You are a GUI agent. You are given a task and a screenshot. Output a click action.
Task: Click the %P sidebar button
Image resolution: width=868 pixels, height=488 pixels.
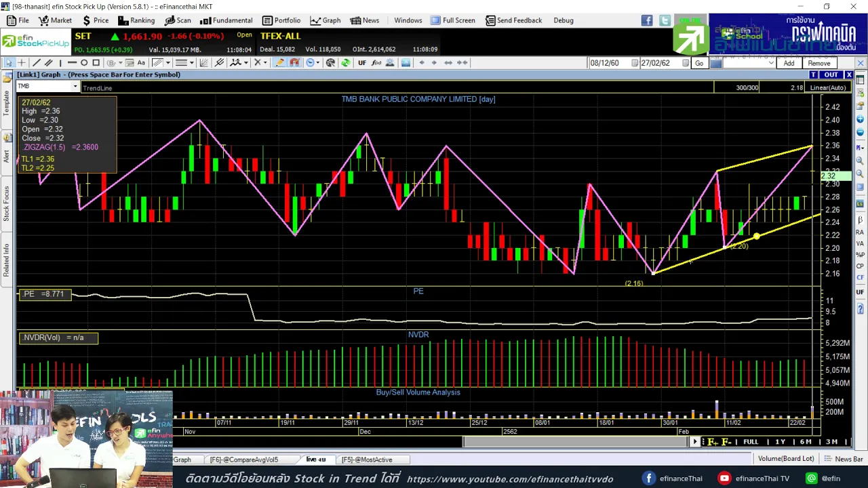860,255
